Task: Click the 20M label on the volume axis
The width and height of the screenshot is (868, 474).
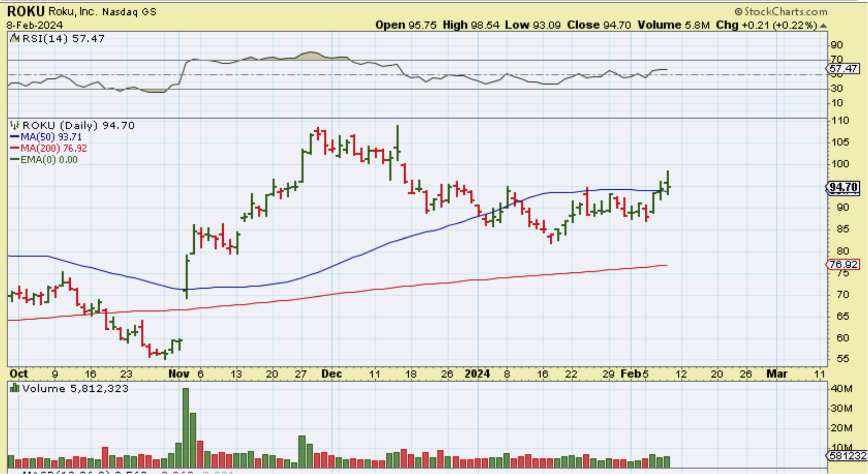Action: [x=841, y=428]
